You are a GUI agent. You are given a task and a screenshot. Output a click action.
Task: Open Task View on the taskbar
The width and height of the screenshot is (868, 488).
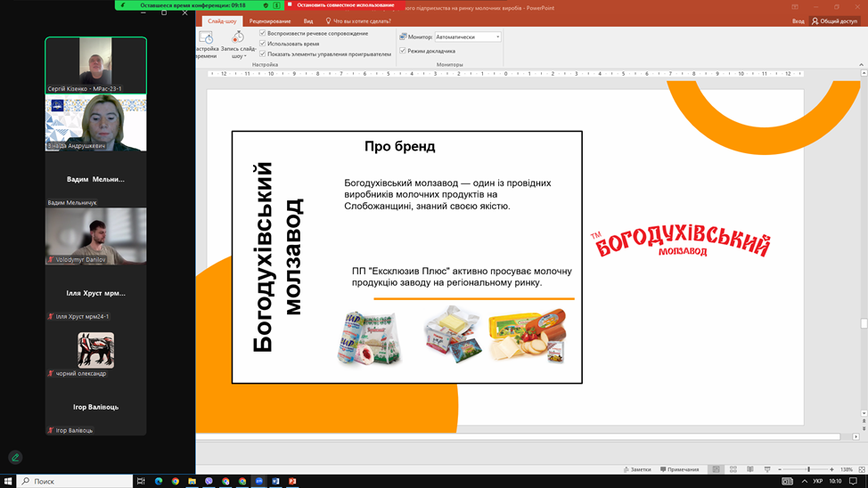[141, 481]
